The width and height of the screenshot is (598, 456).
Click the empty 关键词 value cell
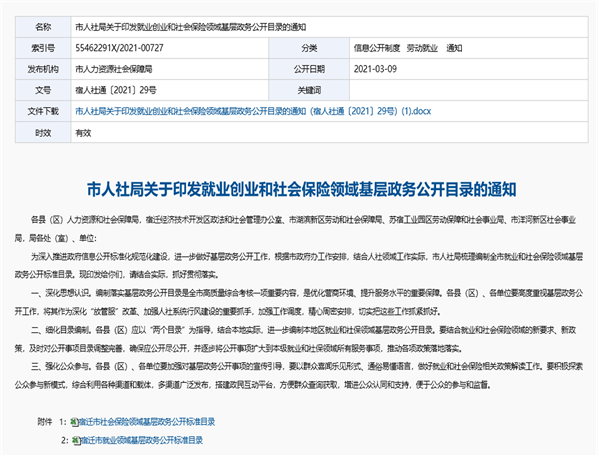click(x=468, y=90)
